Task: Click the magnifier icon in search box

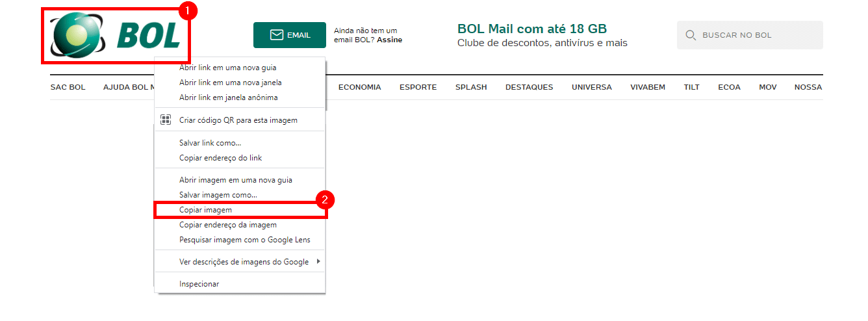Action: [691, 35]
